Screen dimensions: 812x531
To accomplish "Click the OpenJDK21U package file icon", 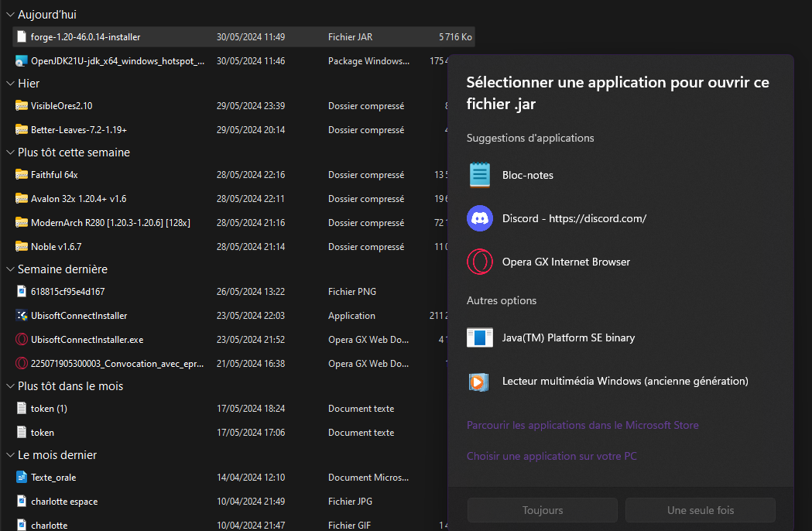I will [x=22, y=60].
